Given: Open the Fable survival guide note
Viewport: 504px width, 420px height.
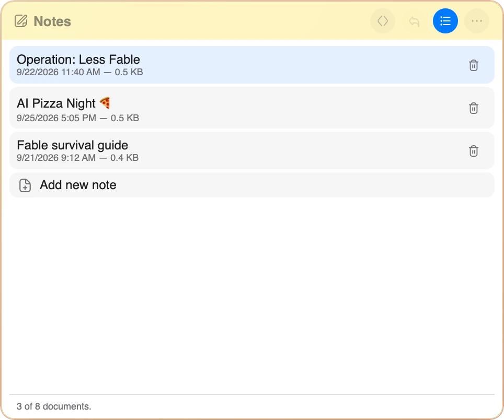Looking at the screenshot, I should pyautogui.click(x=251, y=150).
